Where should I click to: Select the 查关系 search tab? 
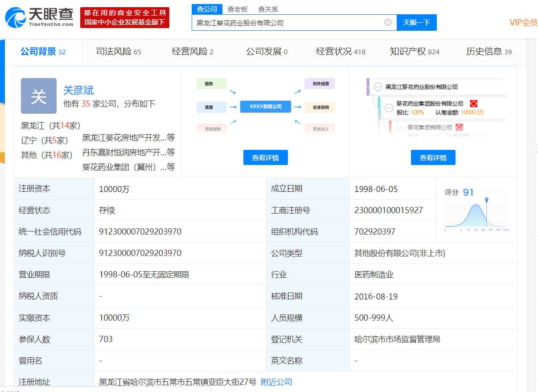pos(268,9)
